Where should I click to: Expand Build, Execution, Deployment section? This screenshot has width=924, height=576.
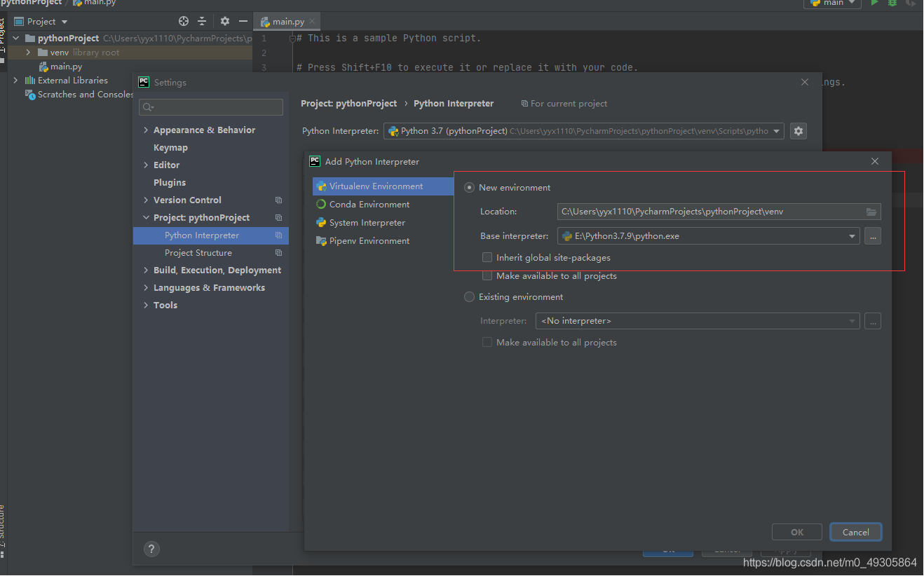(x=146, y=270)
